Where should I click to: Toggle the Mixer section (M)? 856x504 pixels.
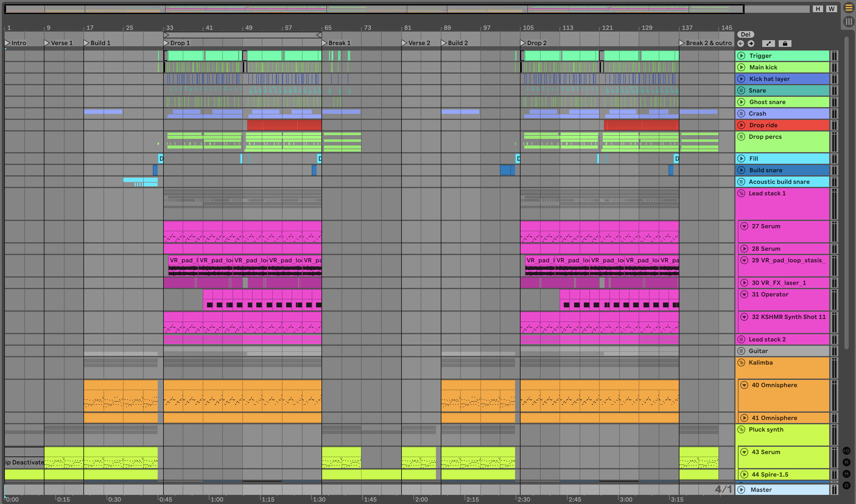pyautogui.click(x=847, y=474)
